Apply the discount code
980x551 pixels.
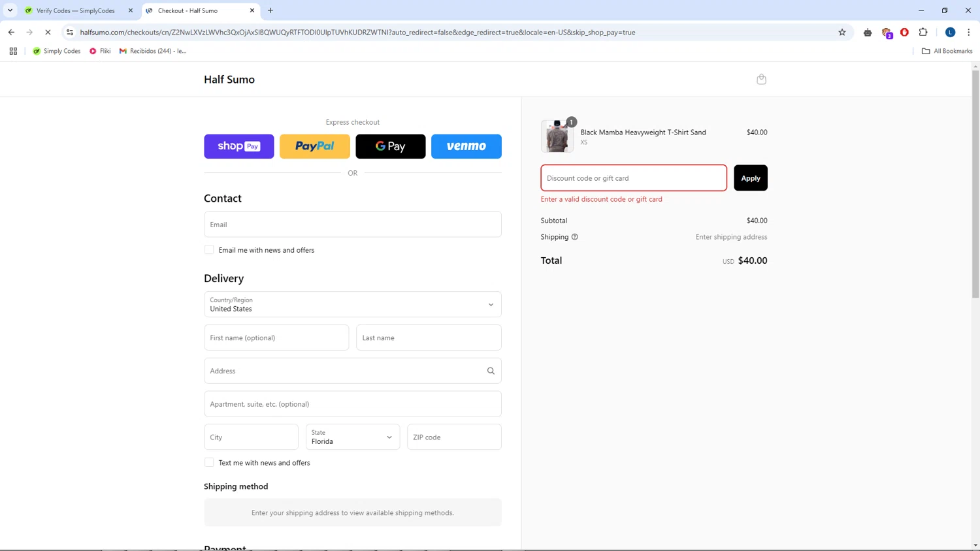point(751,178)
